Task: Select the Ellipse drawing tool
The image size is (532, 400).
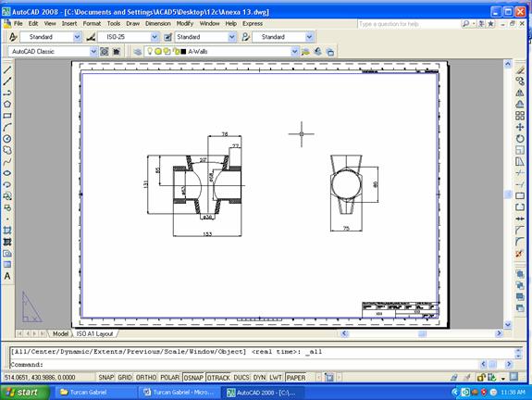Action: point(7,173)
